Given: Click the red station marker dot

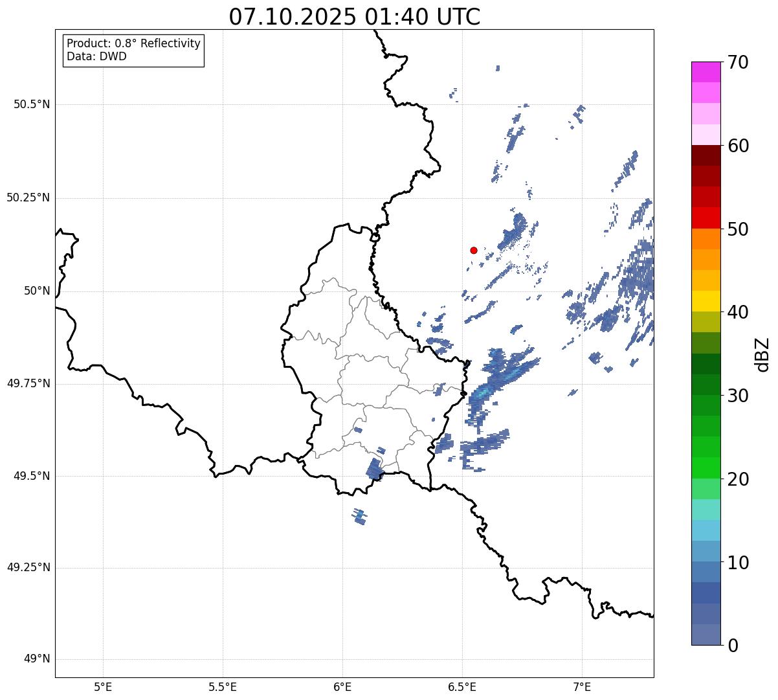Looking at the screenshot, I should point(474,250).
